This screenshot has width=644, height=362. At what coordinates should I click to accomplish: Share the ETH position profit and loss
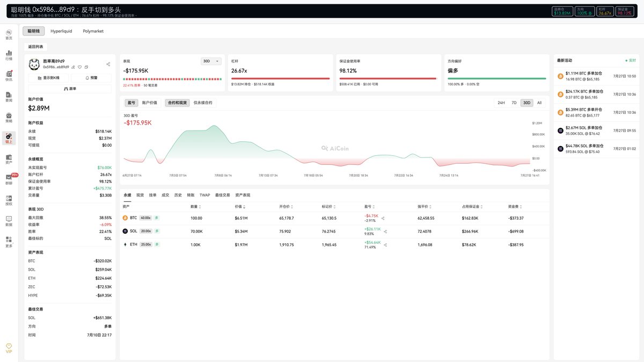coord(385,244)
